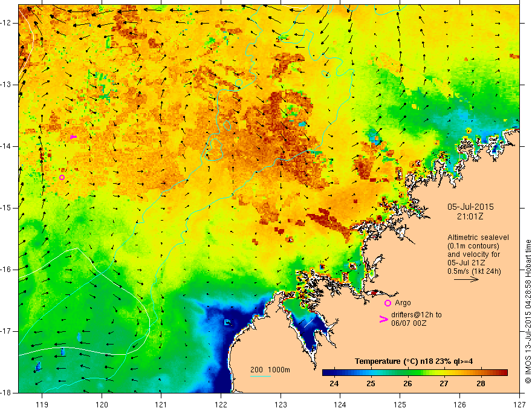Click the longitude axis label '125'
The height and width of the screenshot is (411, 532).
pos(400,404)
